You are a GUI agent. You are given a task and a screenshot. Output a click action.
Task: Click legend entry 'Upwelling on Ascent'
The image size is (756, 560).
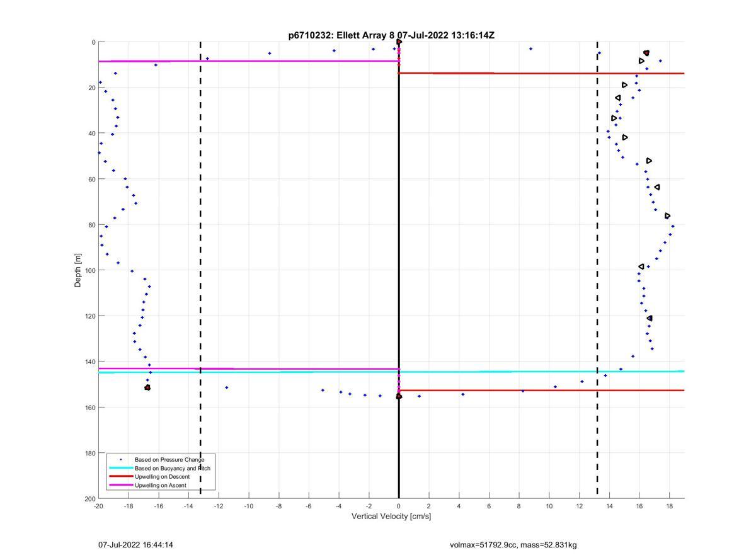tap(161, 486)
